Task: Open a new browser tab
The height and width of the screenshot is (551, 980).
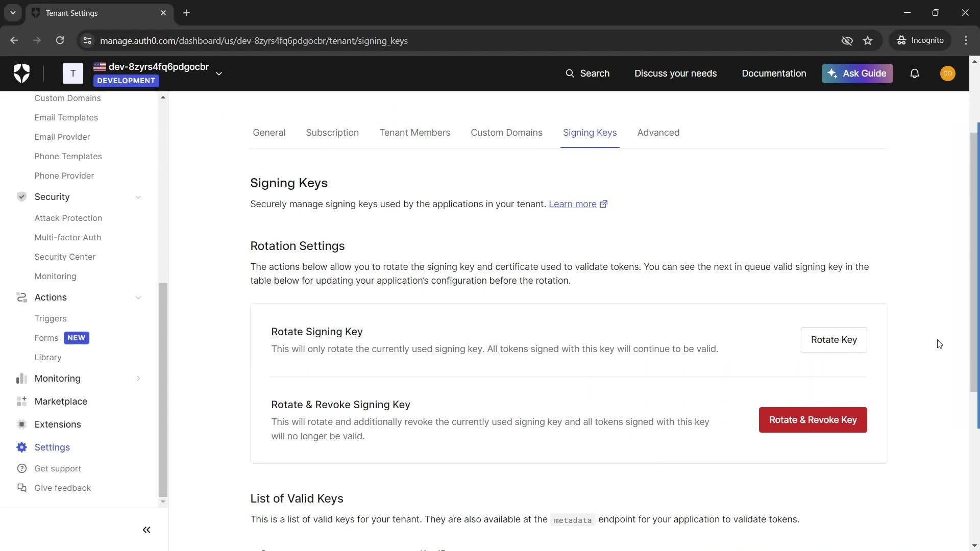Action: point(186,13)
